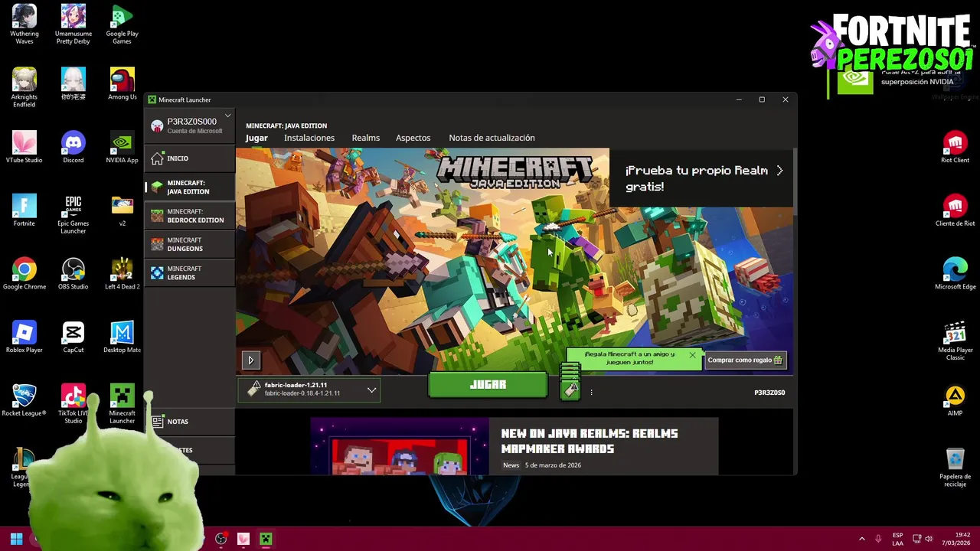The height and width of the screenshot is (551, 980).
Task: Open Google Play Games desktop icon
Action: (x=122, y=24)
